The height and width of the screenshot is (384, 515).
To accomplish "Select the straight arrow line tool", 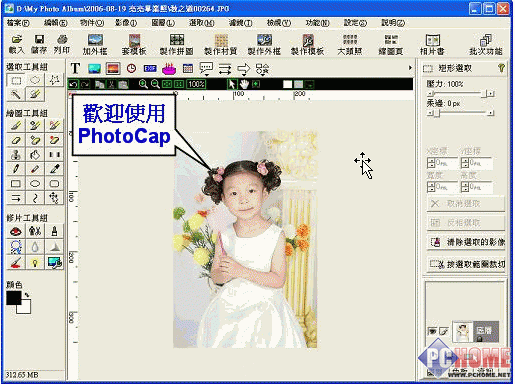I will [16, 198].
